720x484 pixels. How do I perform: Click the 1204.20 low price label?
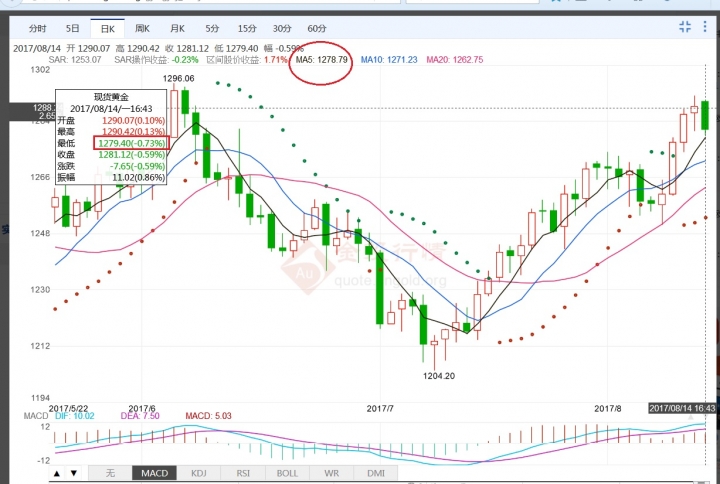click(438, 375)
